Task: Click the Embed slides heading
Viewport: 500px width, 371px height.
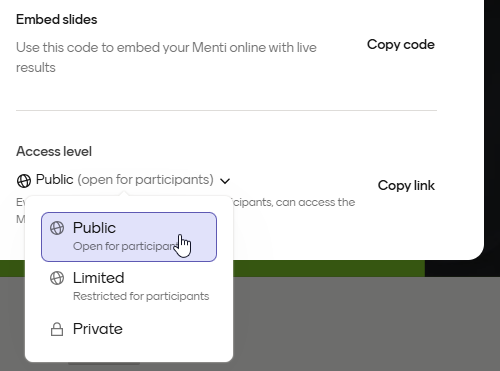Action: pos(57,19)
